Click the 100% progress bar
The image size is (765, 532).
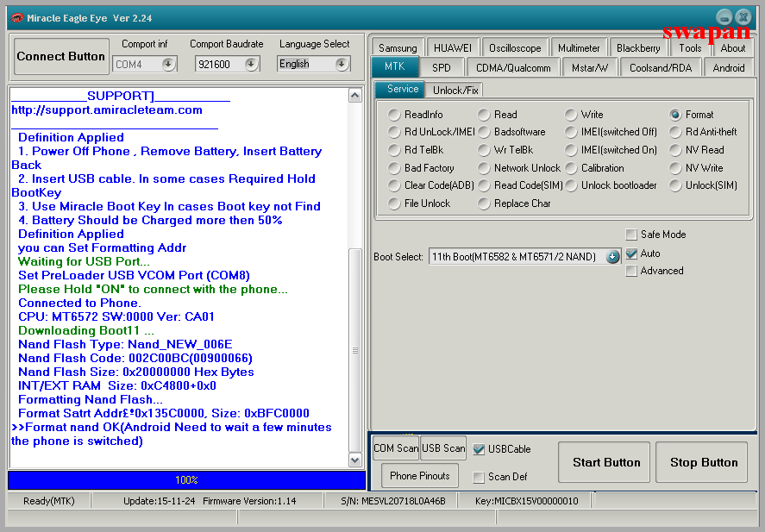186,480
